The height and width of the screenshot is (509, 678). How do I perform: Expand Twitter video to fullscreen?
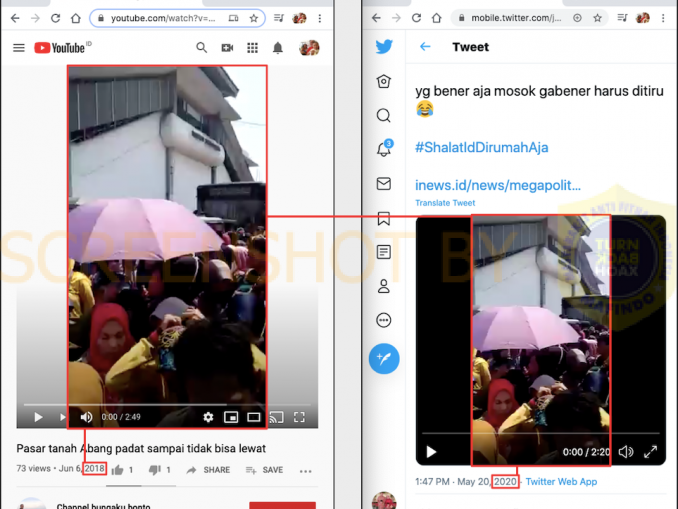tap(651, 452)
